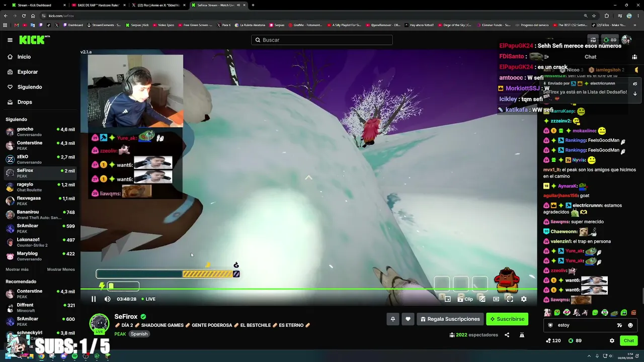Share the stream via share icon
Image resolution: width=644 pixels, height=362 pixels.
[x=507, y=335]
